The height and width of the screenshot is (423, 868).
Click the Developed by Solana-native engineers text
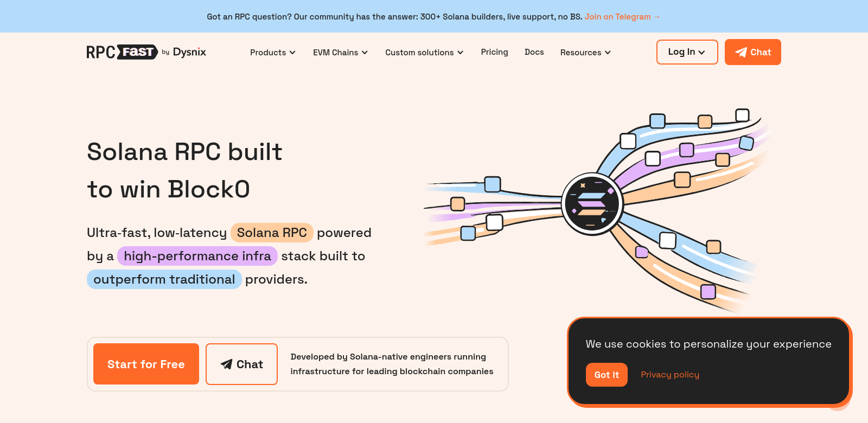(x=392, y=364)
